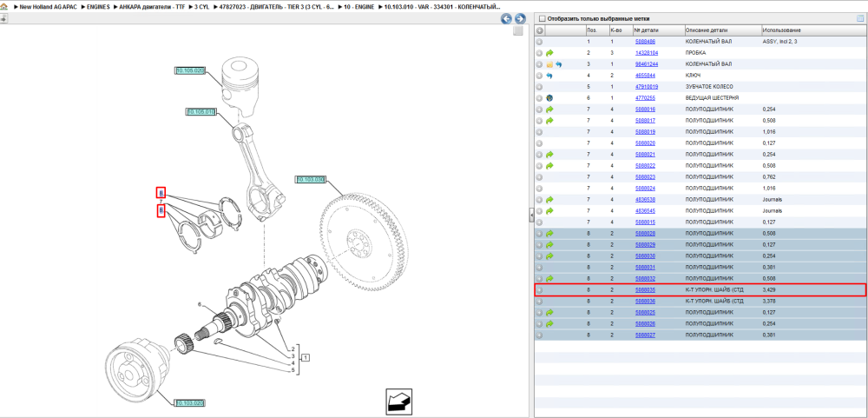Image resolution: width=868 pixels, height=418 pixels.
Task: Click usage value 3,378
Action: 768,302
